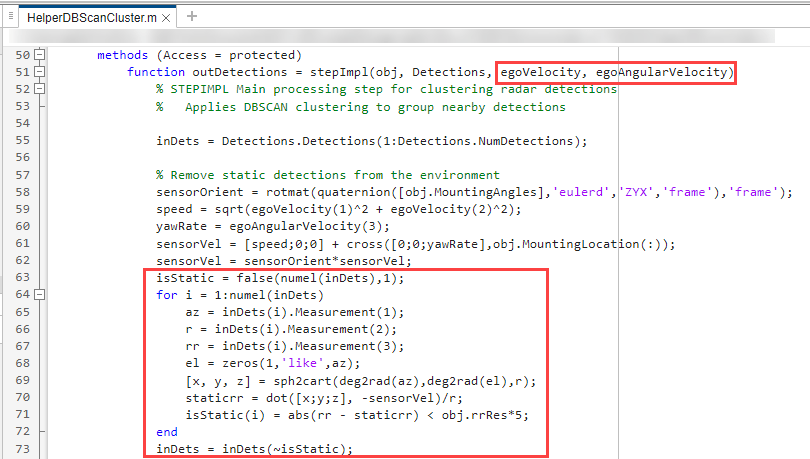Screen dimensions: 810x459
Task: Open a new tab with plus icon
Action: pyautogui.click(x=192, y=16)
